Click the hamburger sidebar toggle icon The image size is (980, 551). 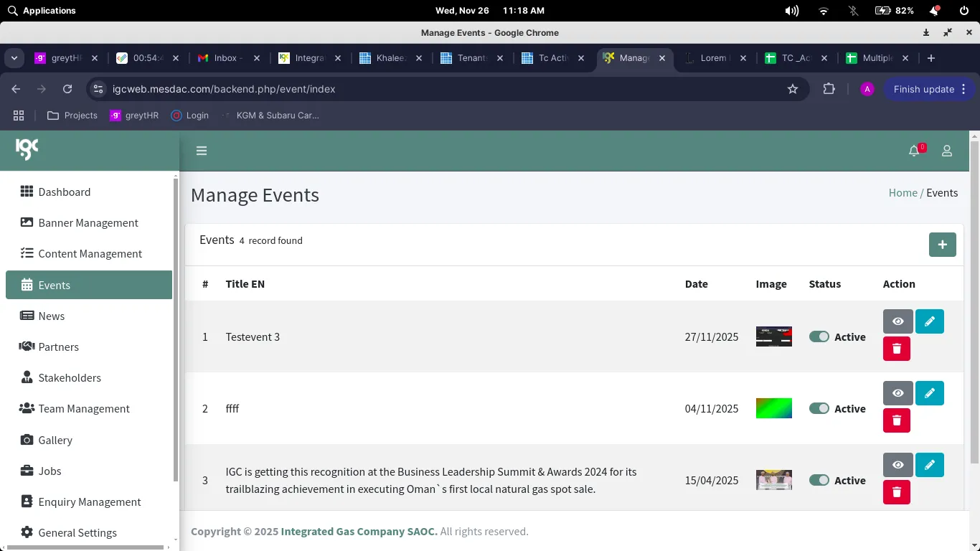[x=202, y=151]
